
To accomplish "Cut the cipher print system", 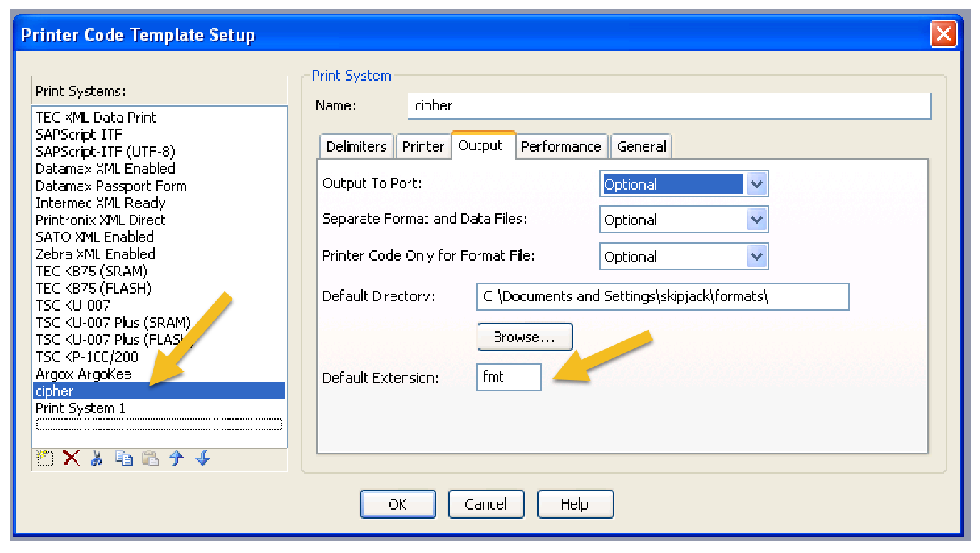I will click(x=98, y=458).
